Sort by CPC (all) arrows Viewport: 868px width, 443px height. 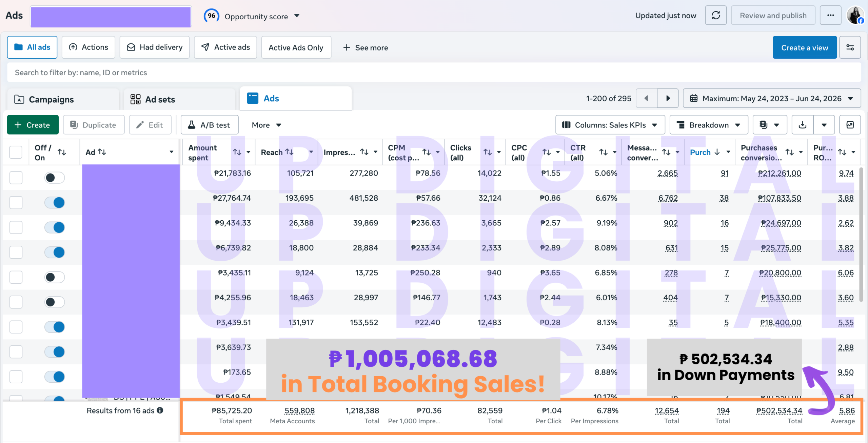[x=547, y=152]
